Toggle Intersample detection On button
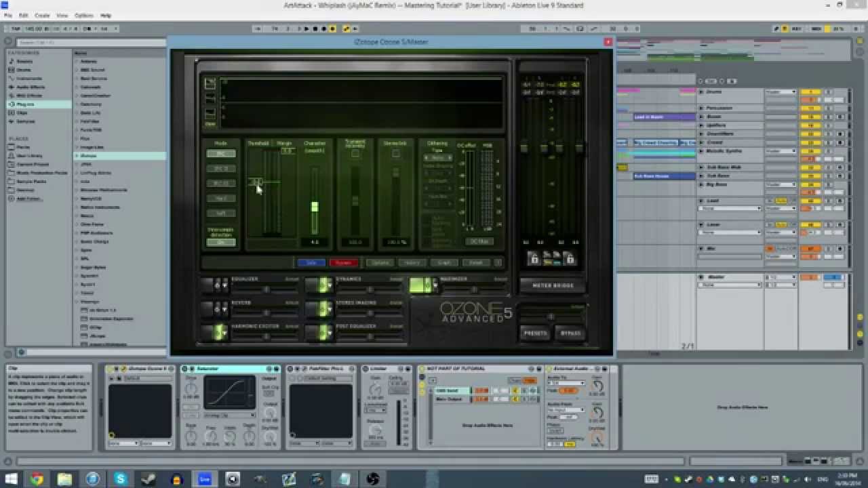This screenshot has width=868, height=488. (x=221, y=242)
